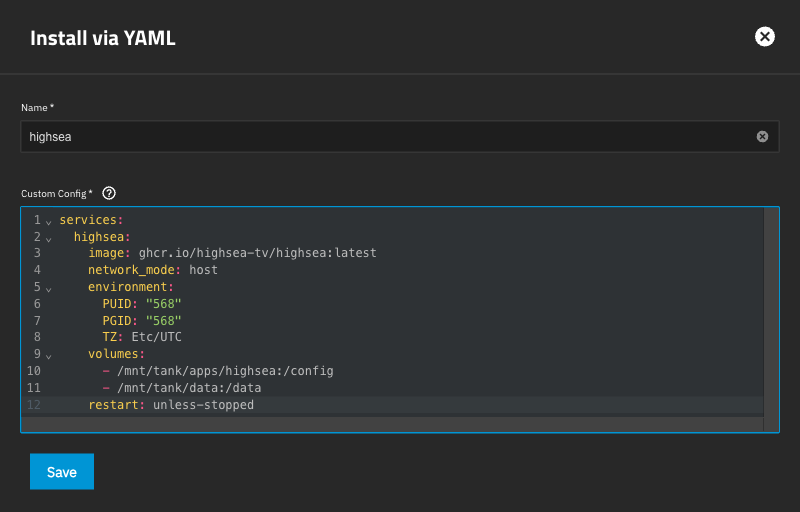Click the environment: key text
The width and height of the screenshot is (800, 512).
(131, 287)
